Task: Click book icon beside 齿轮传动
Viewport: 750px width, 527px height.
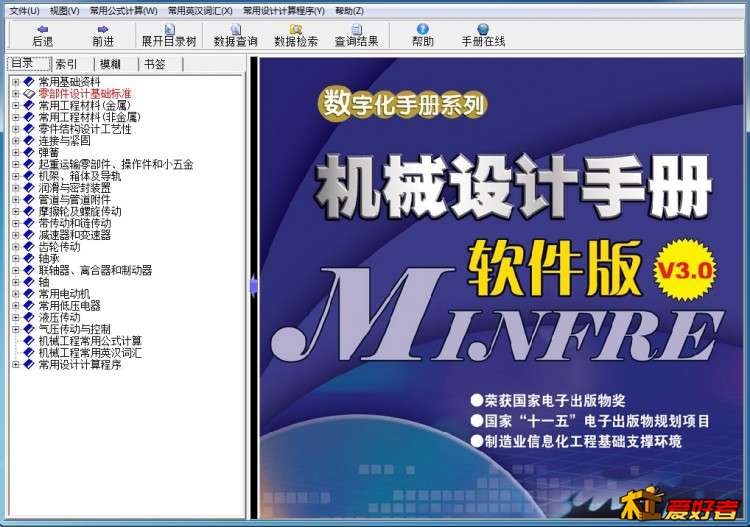Action: (x=29, y=247)
